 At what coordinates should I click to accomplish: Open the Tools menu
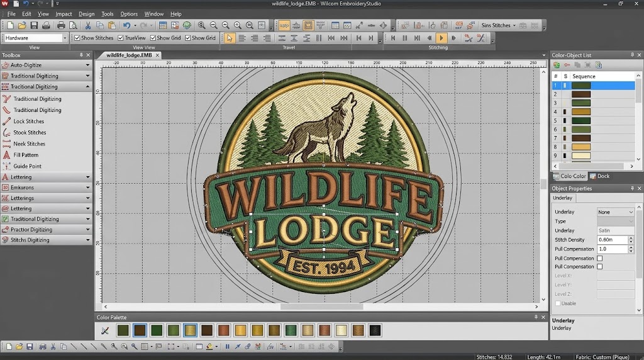107,14
